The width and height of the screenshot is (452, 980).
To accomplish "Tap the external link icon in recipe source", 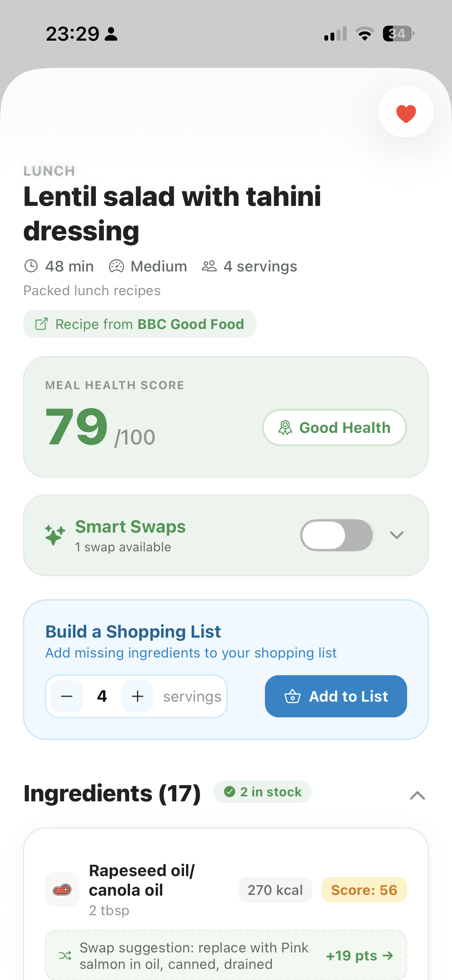I will pos(41,324).
